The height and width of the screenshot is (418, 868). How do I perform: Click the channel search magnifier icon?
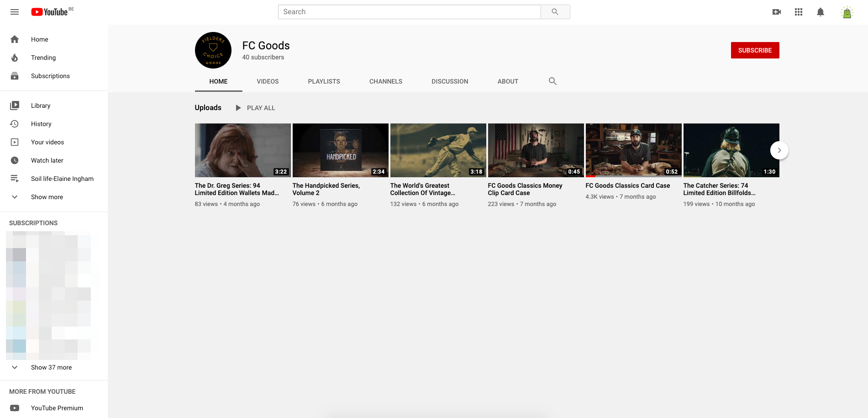(552, 81)
